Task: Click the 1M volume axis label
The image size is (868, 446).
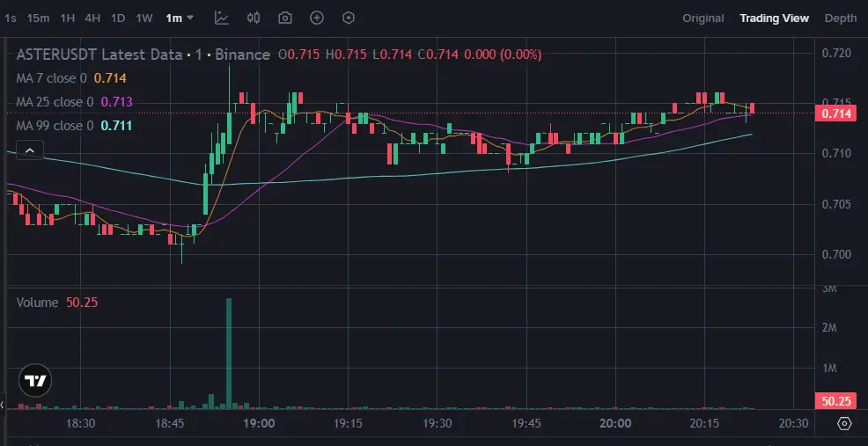Action: [x=828, y=368]
